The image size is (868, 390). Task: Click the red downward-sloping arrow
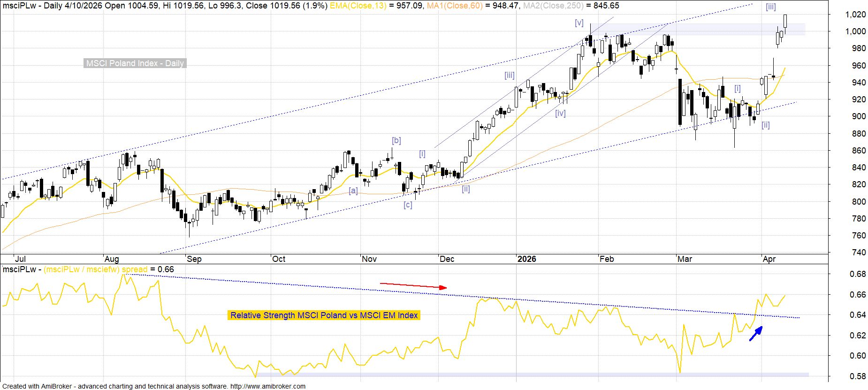(x=413, y=285)
